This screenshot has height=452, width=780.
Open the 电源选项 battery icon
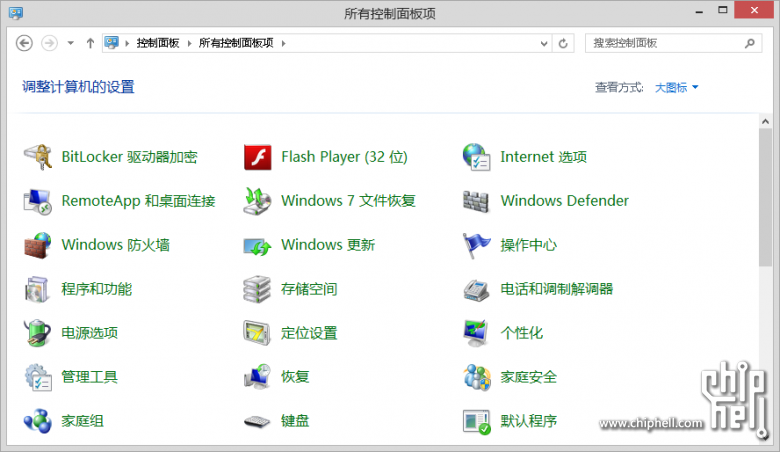pyautogui.click(x=37, y=333)
